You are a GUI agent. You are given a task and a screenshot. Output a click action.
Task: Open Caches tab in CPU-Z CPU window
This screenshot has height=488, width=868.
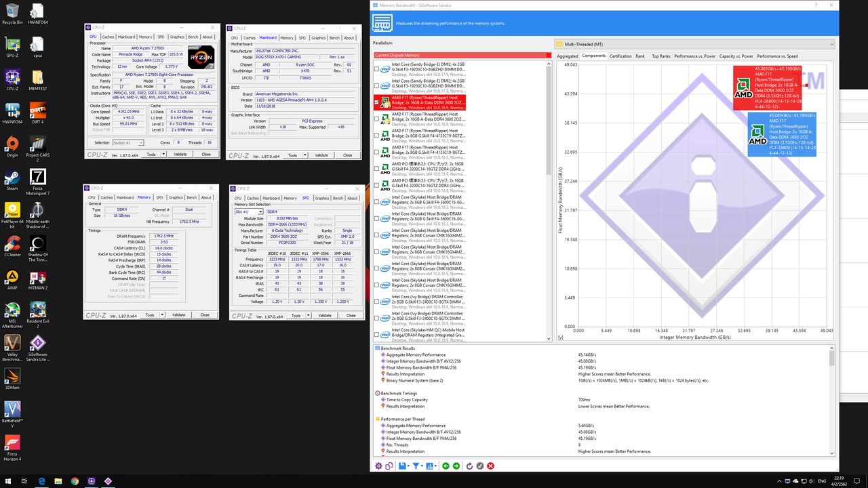tap(108, 37)
